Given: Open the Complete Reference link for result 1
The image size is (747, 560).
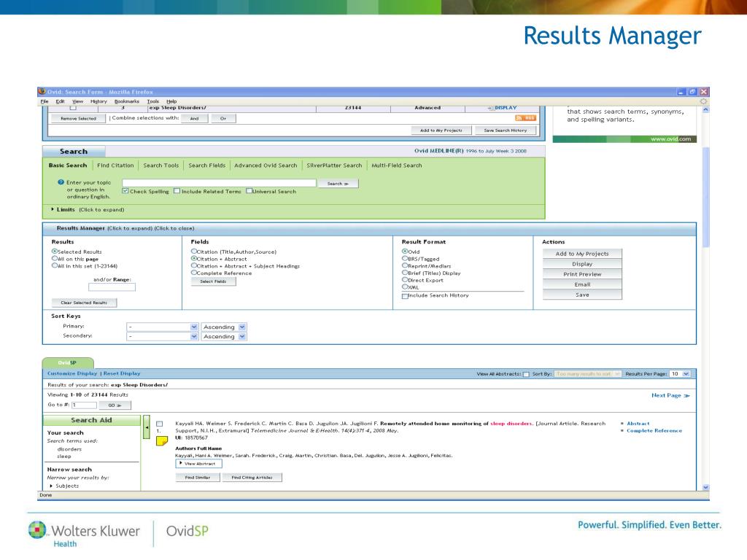Looking at the screenshot, I should tap(654, 430).
